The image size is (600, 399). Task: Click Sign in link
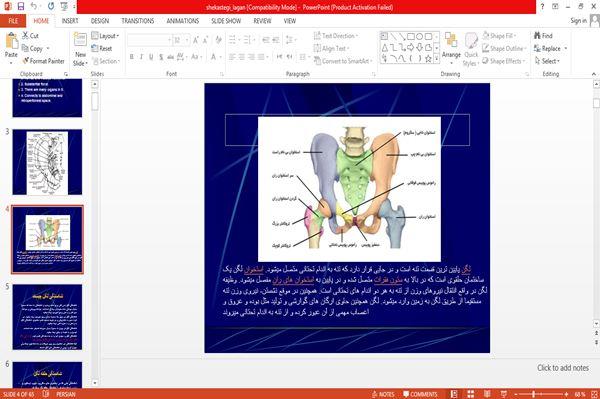(x=578, y=21)
